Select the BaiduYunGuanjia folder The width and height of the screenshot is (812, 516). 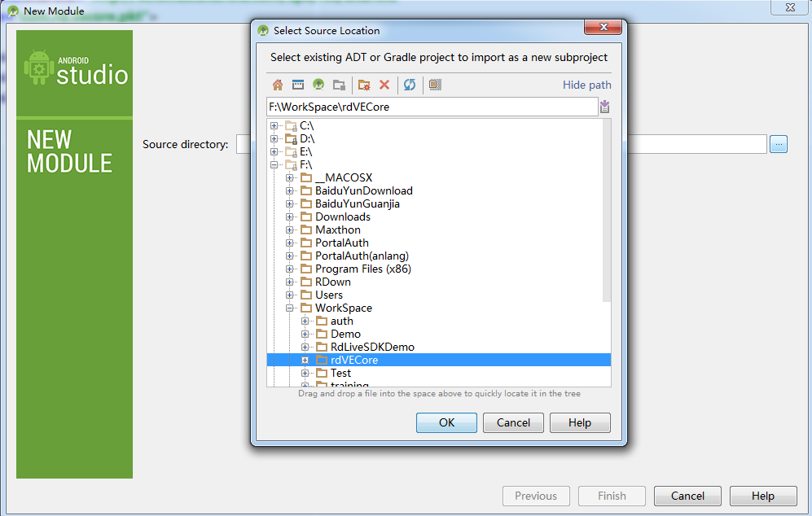(x=358, y=204)
